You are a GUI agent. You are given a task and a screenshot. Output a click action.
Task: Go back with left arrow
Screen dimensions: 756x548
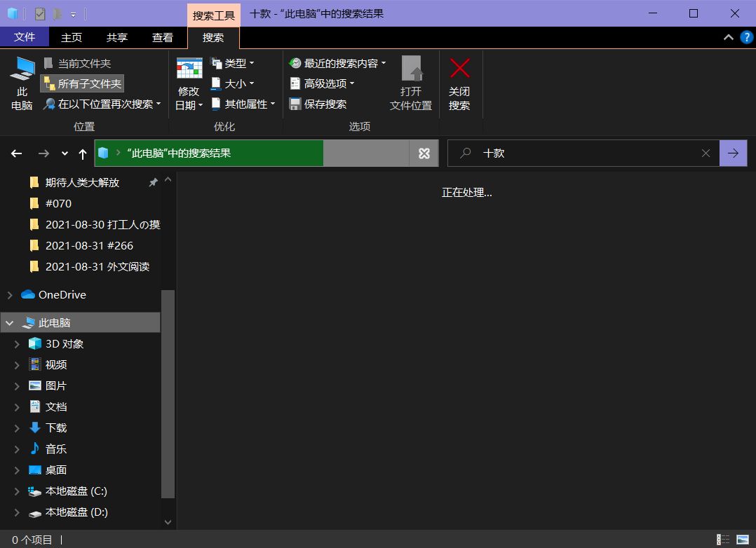click(x=16, y=153)
